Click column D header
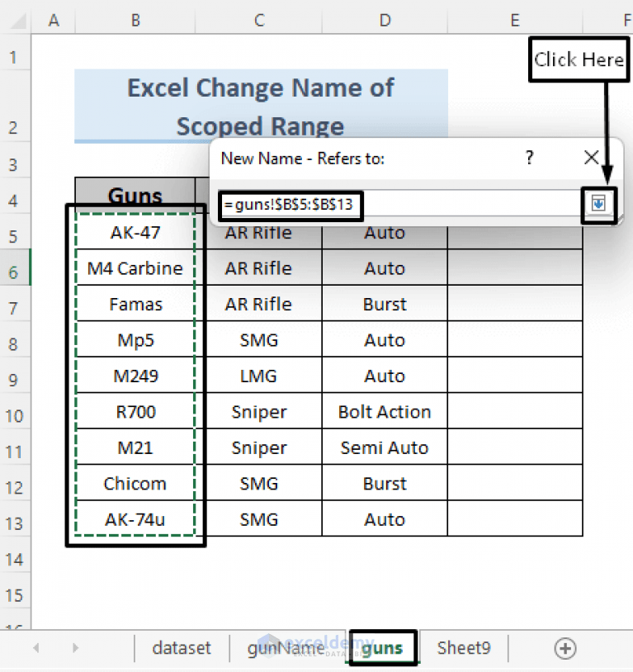 (384, 20)
